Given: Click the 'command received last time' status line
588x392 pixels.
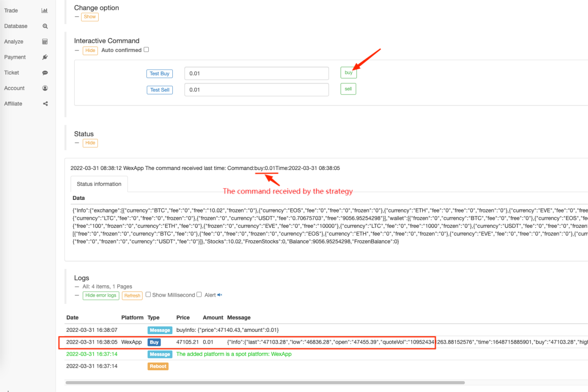Looking at the screenshot, I should (205, 168).
